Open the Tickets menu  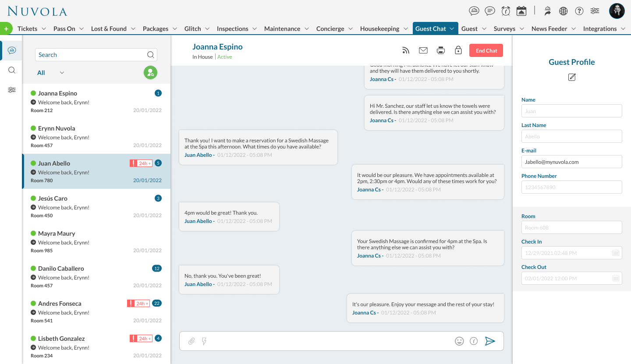pos(32,29)
